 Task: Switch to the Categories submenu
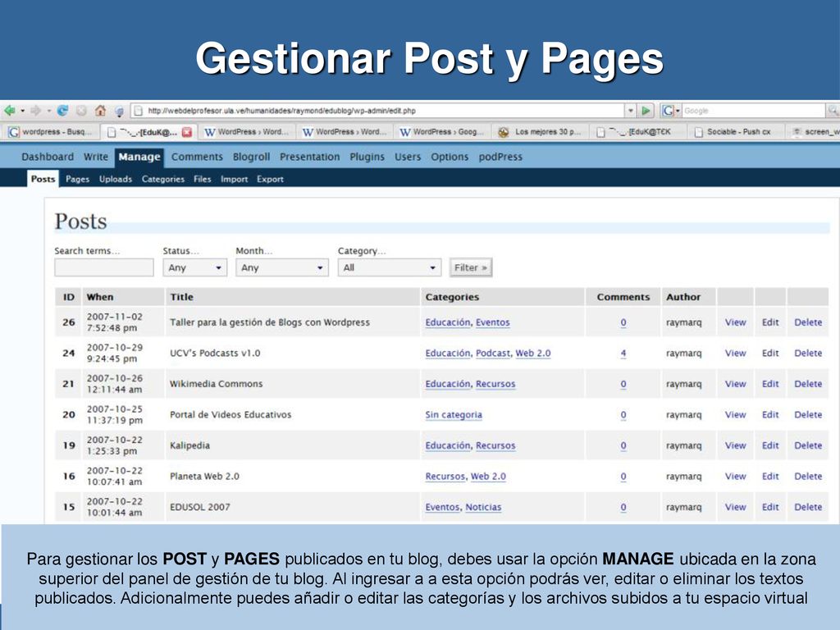[x=163, y=179]
